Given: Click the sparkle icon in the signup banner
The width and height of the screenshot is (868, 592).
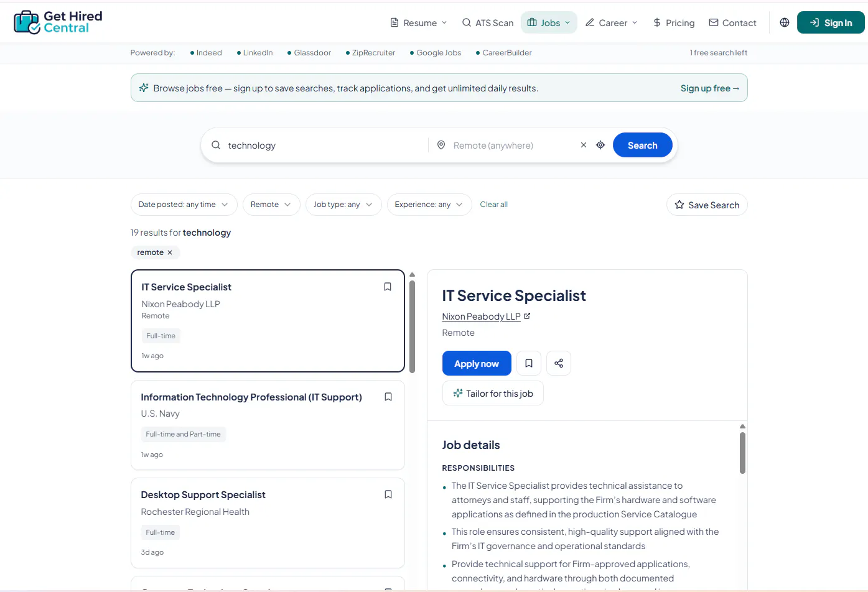Looking at the screenshot, I should pos(144,88).
